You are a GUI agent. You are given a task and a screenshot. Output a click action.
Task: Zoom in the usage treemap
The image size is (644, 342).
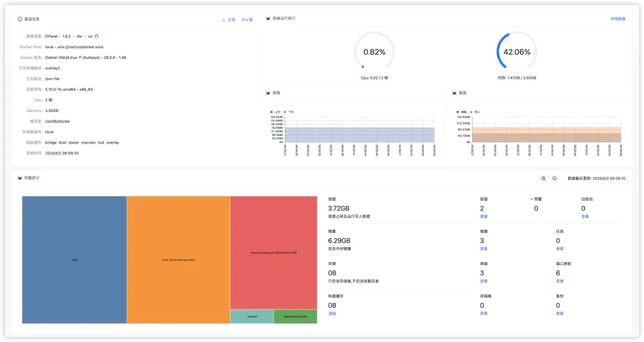(x=543, y=178)
